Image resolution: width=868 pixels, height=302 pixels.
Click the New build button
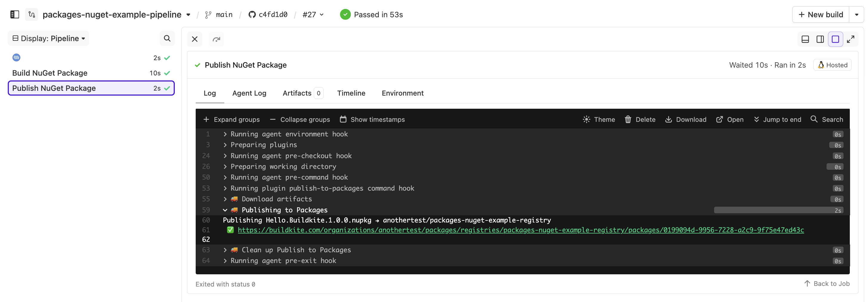tap(821, 15)
